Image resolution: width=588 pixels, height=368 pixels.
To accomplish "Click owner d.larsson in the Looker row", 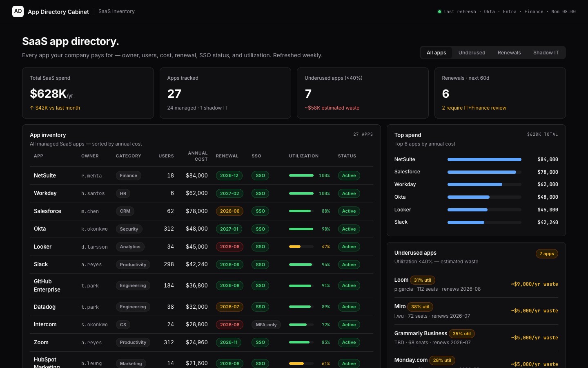I will [x=94, y=247].
